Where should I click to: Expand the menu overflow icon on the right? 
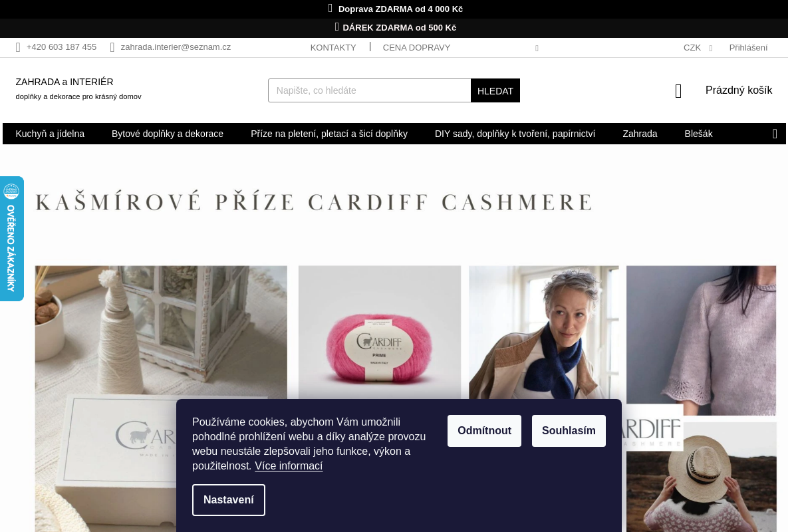click(x=775, y=134)
